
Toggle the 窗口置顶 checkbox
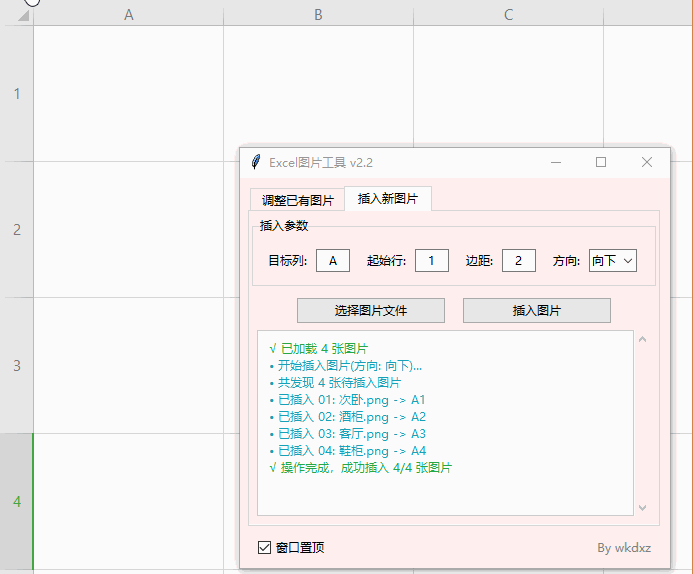point(265,547)
